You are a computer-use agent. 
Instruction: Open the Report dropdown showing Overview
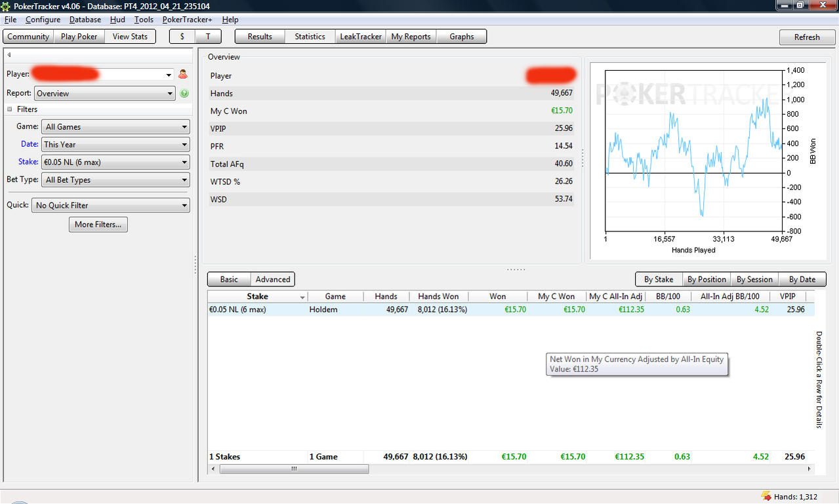point(104,93)
